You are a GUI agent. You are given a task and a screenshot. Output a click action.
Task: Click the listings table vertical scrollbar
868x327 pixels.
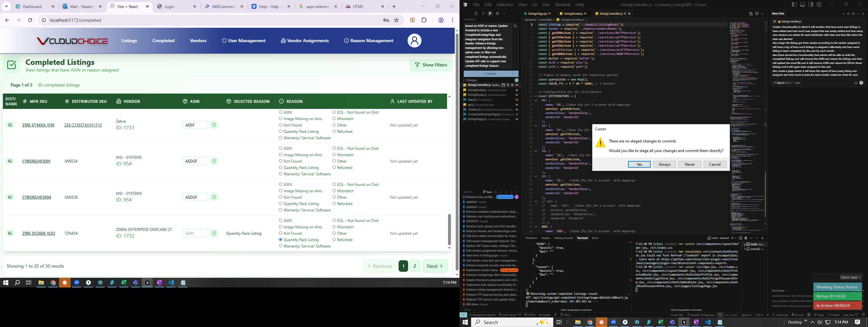point(449,230)
